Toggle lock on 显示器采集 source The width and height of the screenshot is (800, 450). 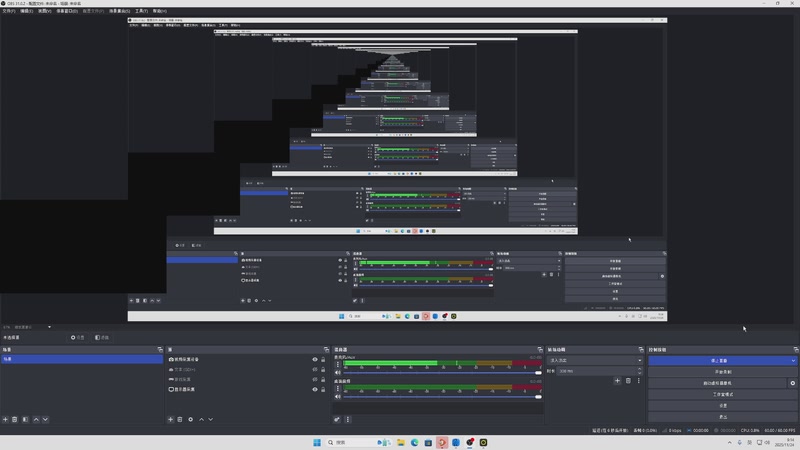(323, 389)
